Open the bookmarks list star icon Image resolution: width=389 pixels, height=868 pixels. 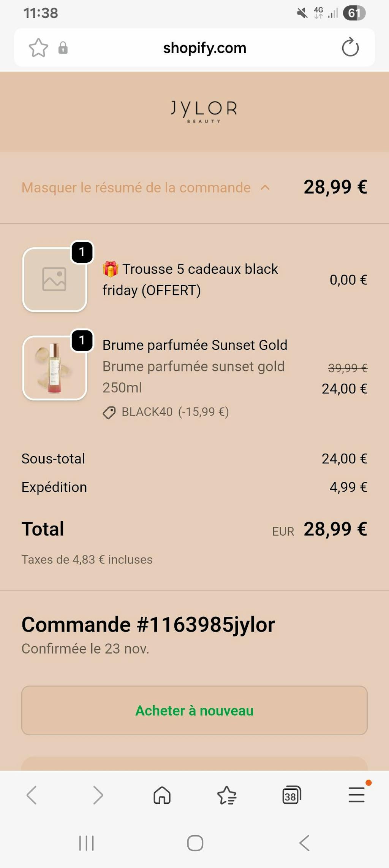click(227, 795)
